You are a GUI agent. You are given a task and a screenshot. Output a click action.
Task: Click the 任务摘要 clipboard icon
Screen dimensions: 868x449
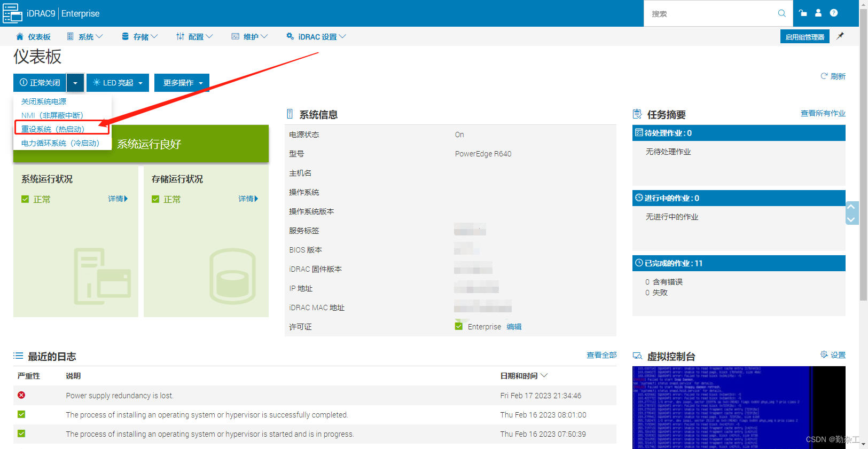click(x=637, y=114)
